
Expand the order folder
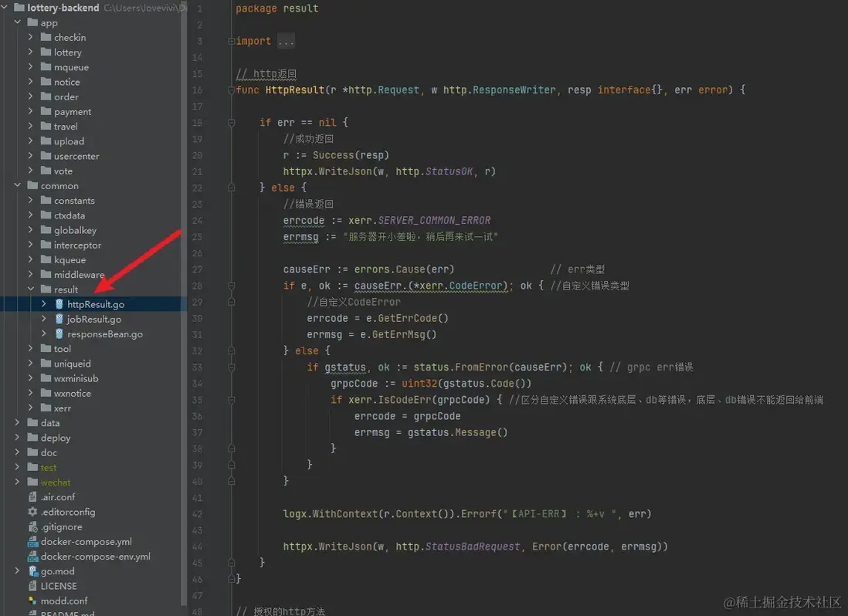click(x=31, y=96)
